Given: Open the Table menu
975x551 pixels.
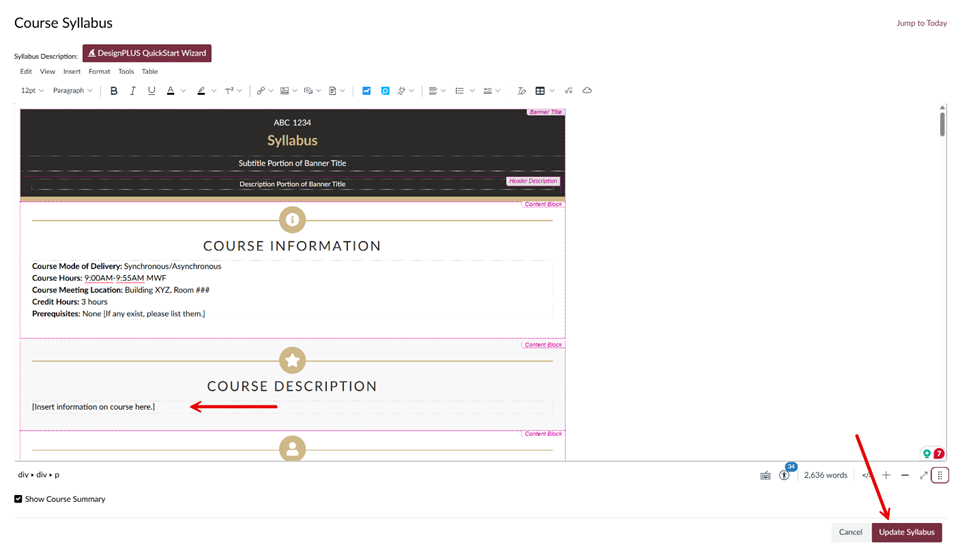Looking at the screenshot, I should coord(150,72).
